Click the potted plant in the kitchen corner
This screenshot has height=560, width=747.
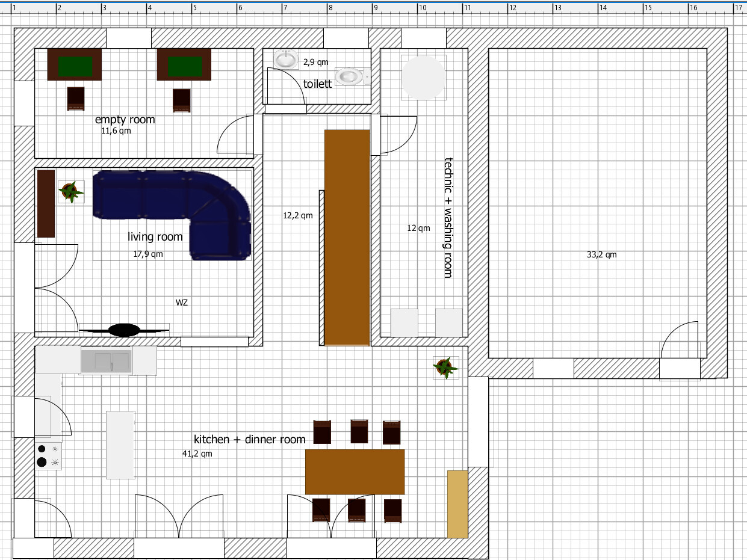445,368
